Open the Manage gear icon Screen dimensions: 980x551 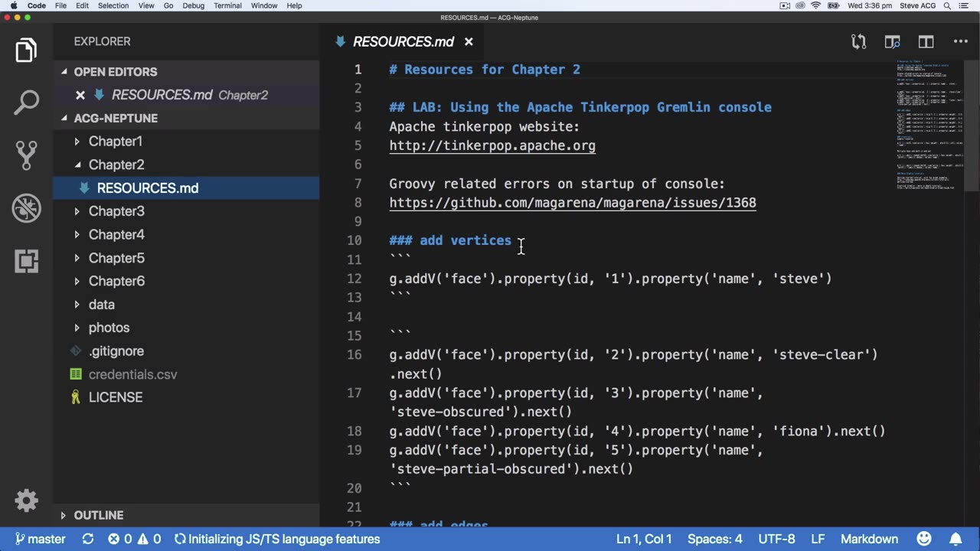point(26,500)
